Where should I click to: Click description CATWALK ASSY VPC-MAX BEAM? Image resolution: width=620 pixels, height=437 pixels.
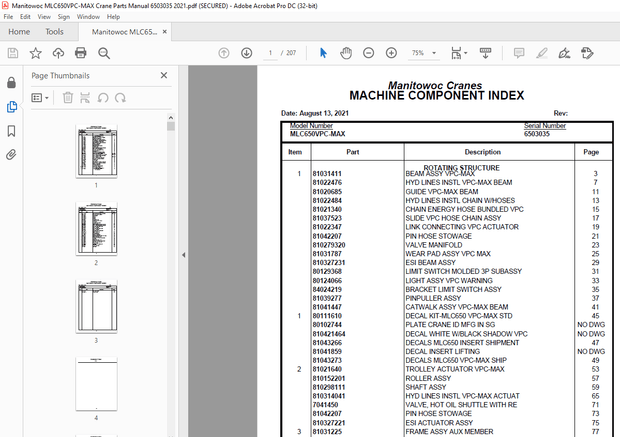[x=457, y=307]
